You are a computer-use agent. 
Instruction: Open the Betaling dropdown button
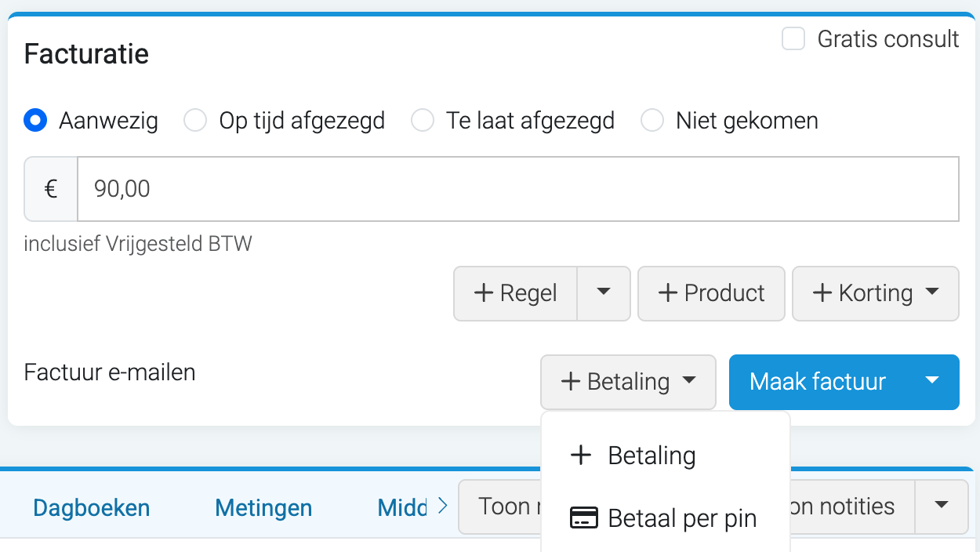(x=628, y=382)
